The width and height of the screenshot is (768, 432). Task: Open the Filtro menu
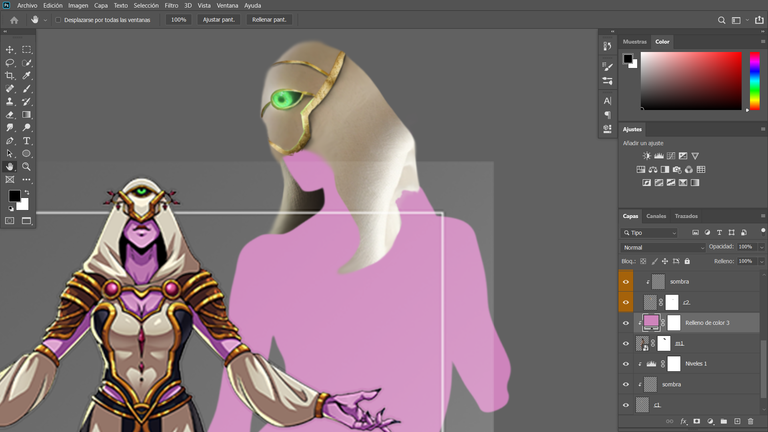pyautogui.click(x=171, y=5)
